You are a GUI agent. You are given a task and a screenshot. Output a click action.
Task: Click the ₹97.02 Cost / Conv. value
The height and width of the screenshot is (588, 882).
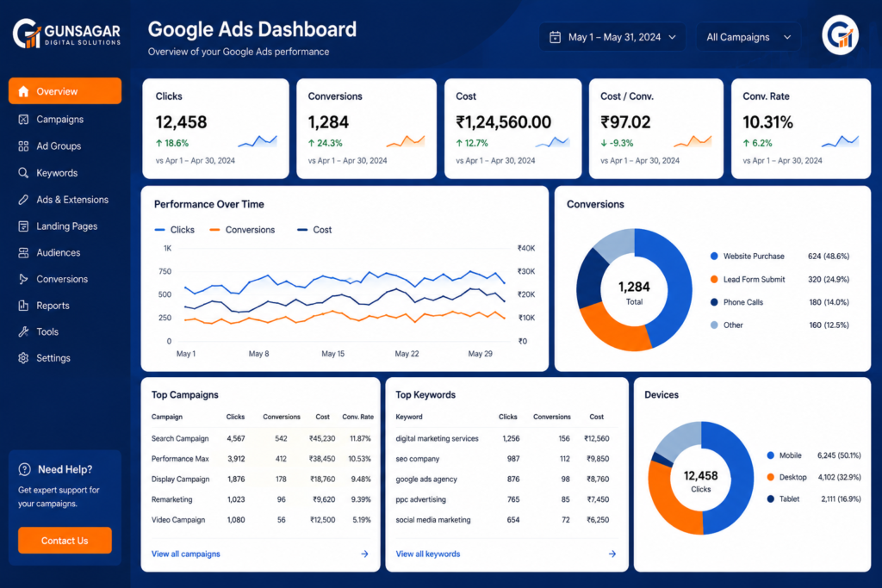click(625, 122)
